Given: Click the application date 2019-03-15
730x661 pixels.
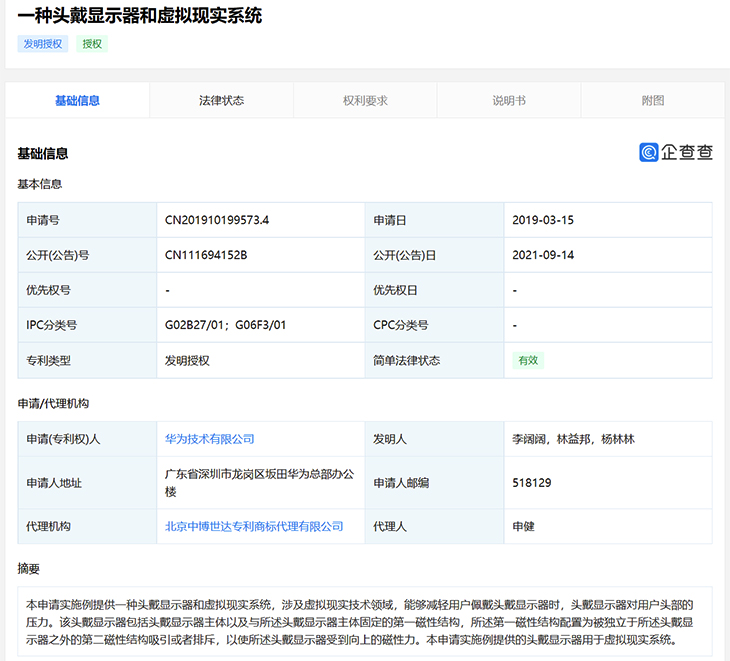Looking at the screenshot, I should 543,220.
